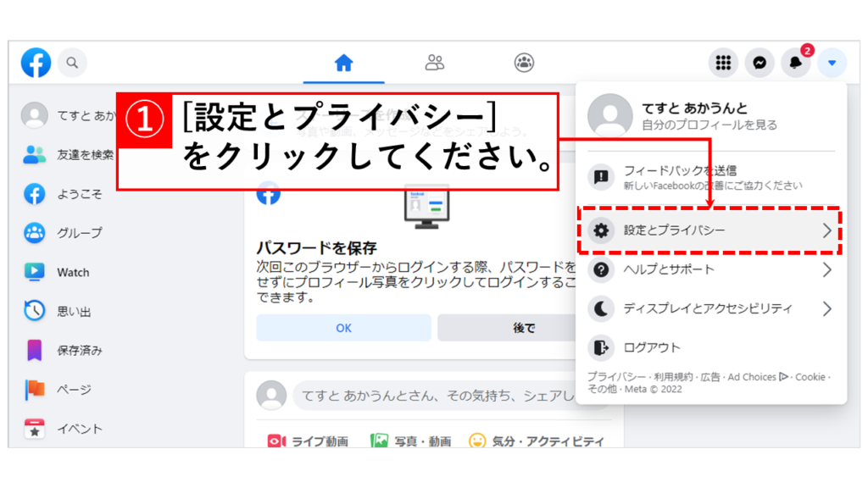868x488 pixels.
Task: Add 写真・動画 to a post
Action: 410,441
